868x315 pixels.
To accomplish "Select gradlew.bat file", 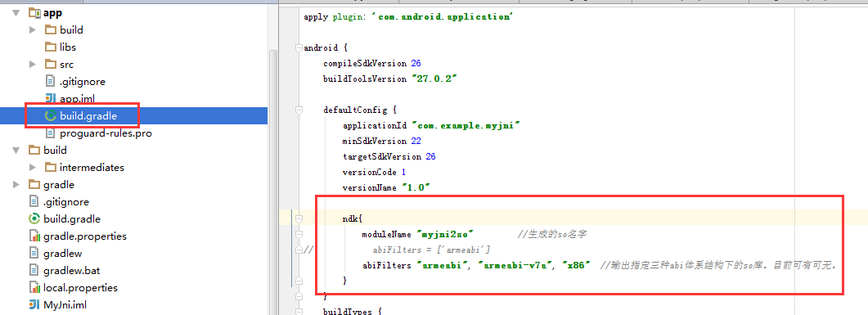I will pyautogui.click(x=72, y=271).
